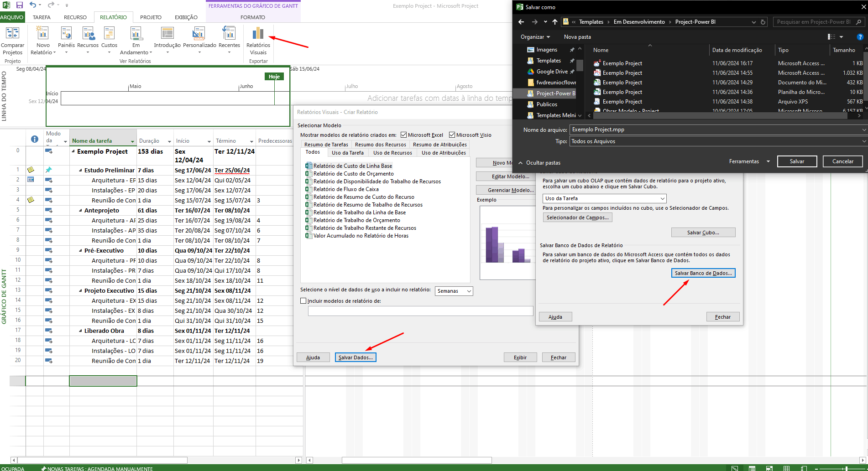Switch to Report view in status bar
868x471 pixels.
click(804, 468)
